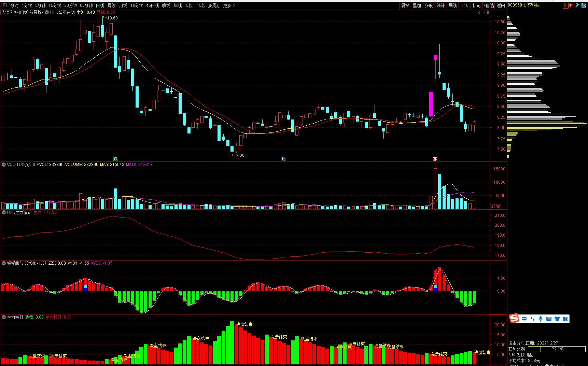Toggle the left sidebar panel icon

tap(4, 5)
